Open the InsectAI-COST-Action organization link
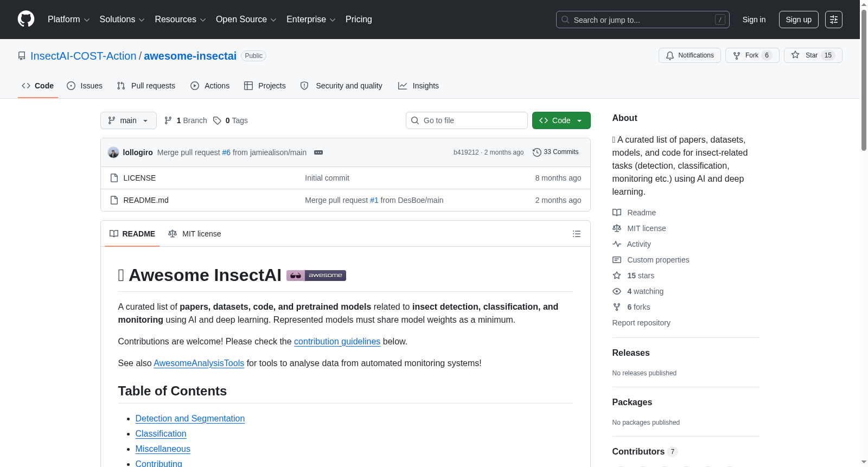 tap(84, 56)
